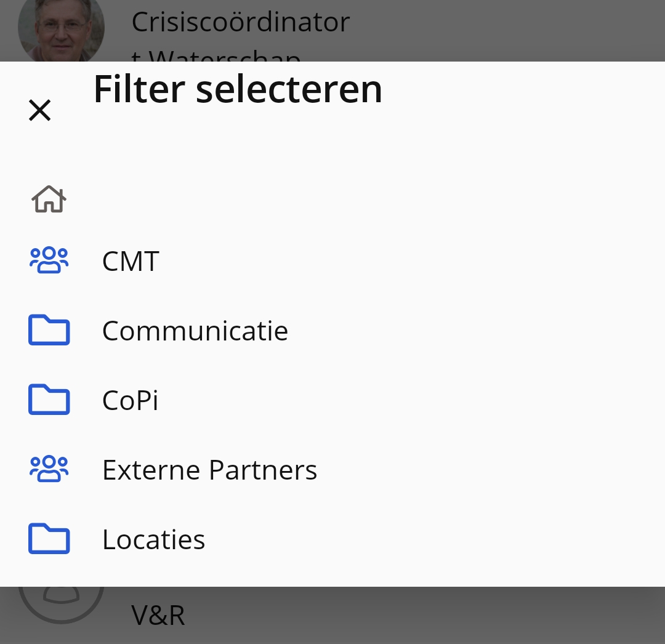Click the CMT group people icon

click(x=49, y=260)
